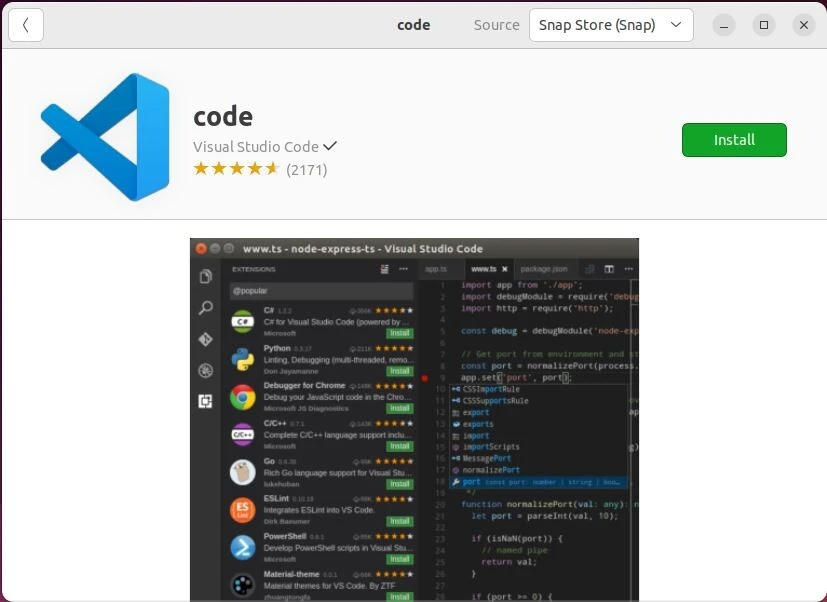Maximize the software window
The height and width of the screenshot is (602, 827).
(764, 25)
